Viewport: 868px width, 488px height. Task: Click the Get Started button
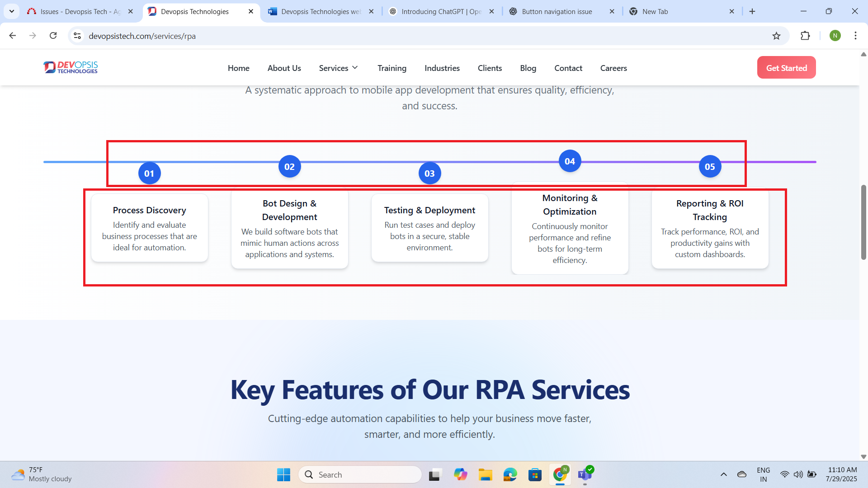pos(786,68)
